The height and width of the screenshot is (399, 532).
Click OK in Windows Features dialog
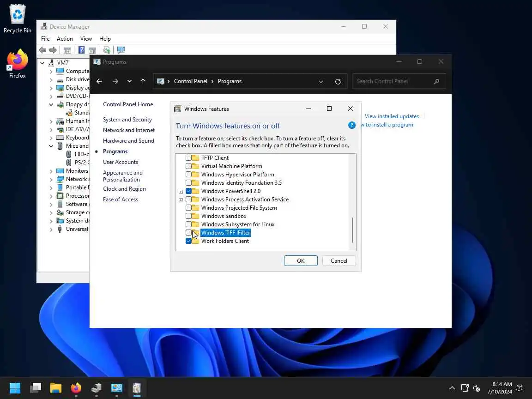[301, 260]
